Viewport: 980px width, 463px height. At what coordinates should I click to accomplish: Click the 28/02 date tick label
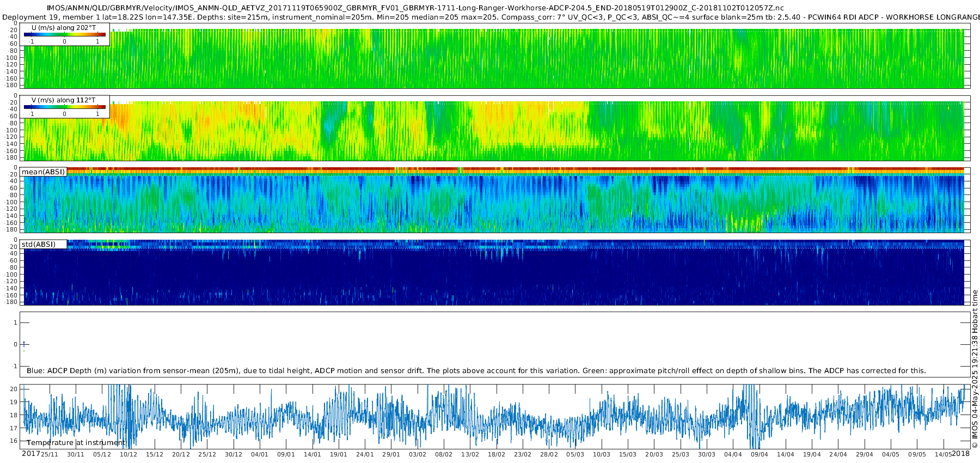click(x=549, y=454)
